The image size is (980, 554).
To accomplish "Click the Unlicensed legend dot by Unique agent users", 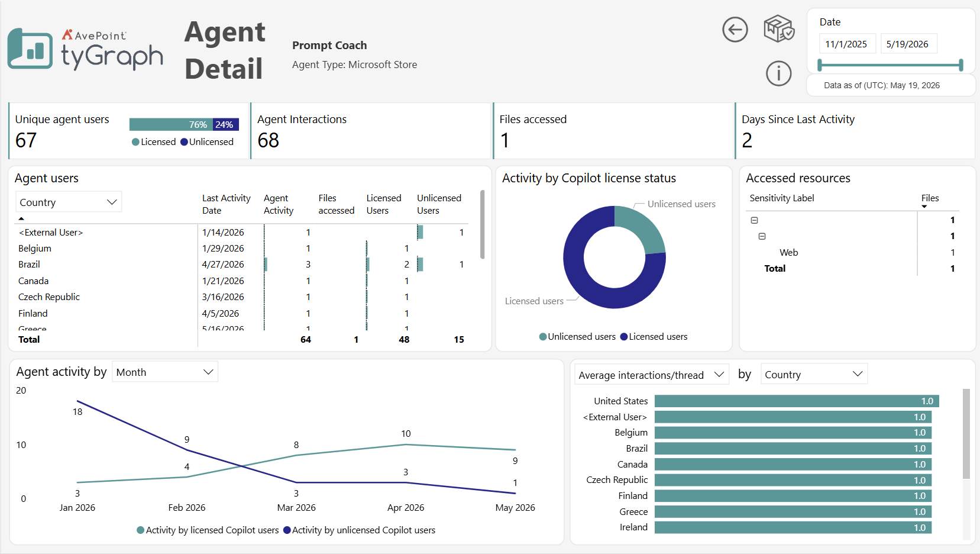I will pyautogui.click(x=184, y=142).
